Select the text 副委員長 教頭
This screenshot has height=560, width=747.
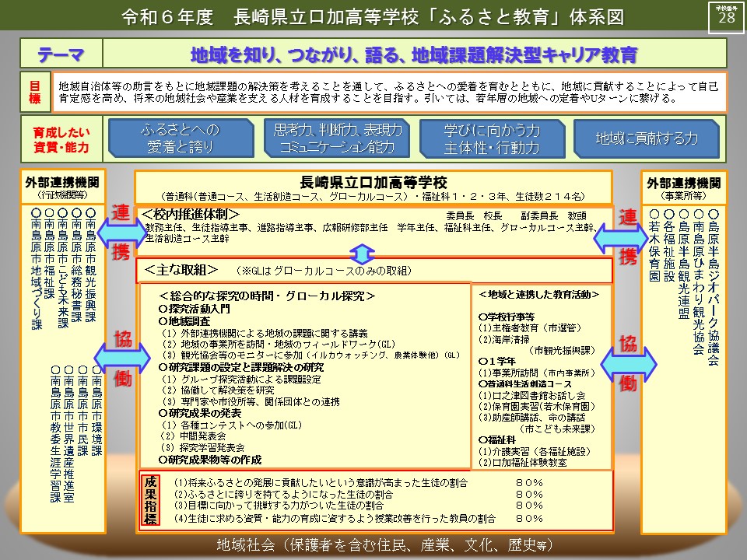pyautogui.click(x=553, y=215)
